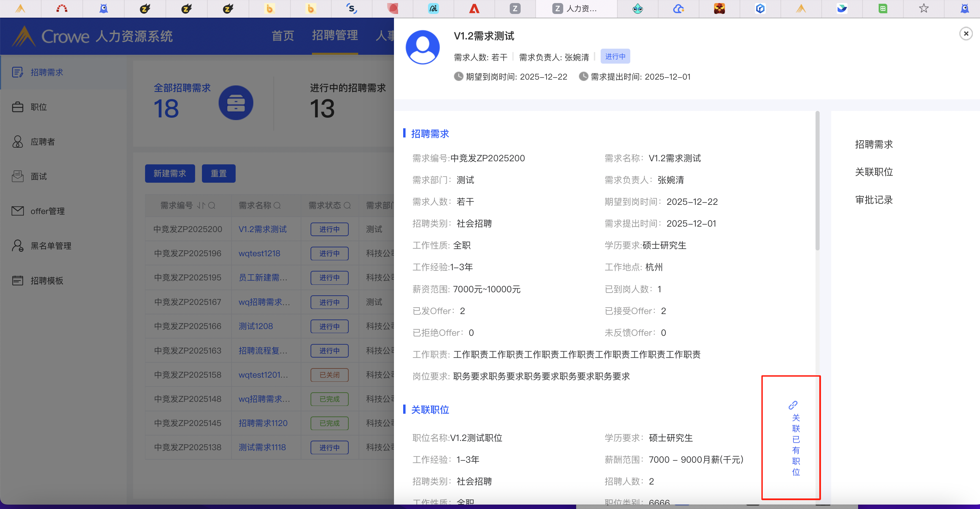Open search filter beside 需求编号 header
980x509 pixels.
point(212,206)
